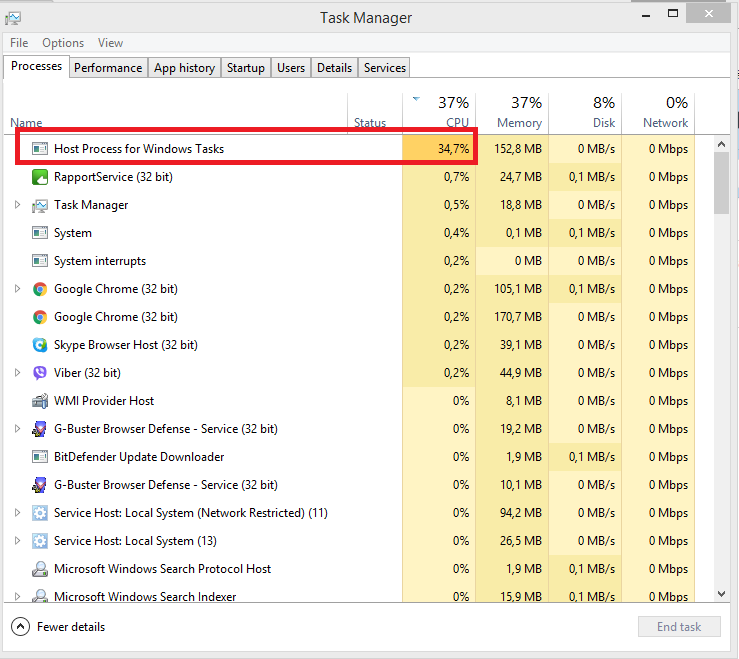
Task: Click the WMI Provider Host icon
Action: point(40,401)
